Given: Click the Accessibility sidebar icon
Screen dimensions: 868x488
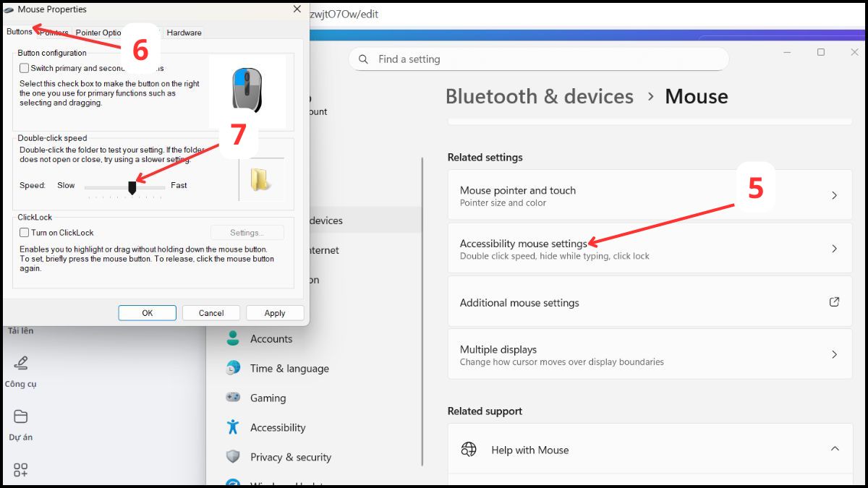Looking at the screenshot, I should click(x=233, y=427).
